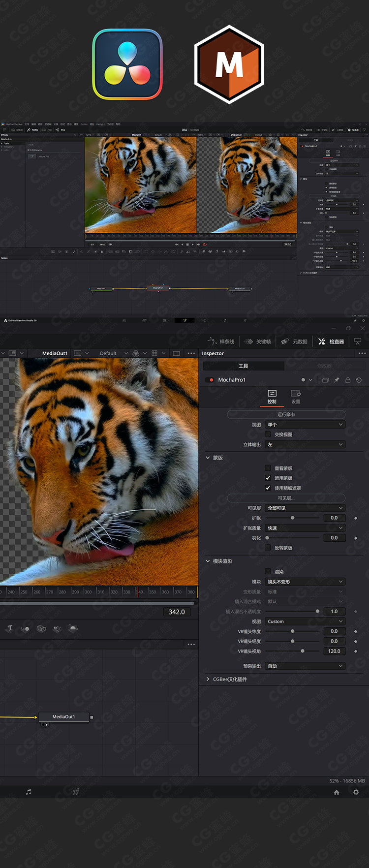
Task: Open the 模块 dropdown showing 镜头不变形
Action: click(x=305, y=582)
